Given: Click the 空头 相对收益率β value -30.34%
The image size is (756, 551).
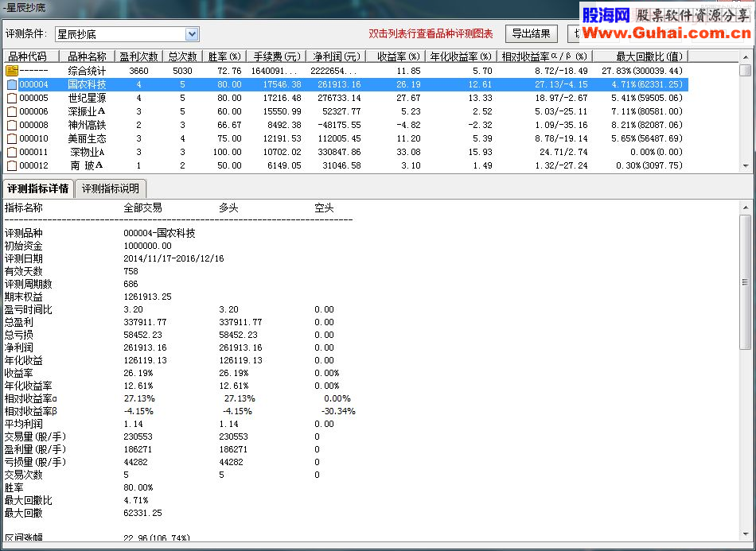Looking at the screenshot, I should pyautogui.click(x=338, y=411).
